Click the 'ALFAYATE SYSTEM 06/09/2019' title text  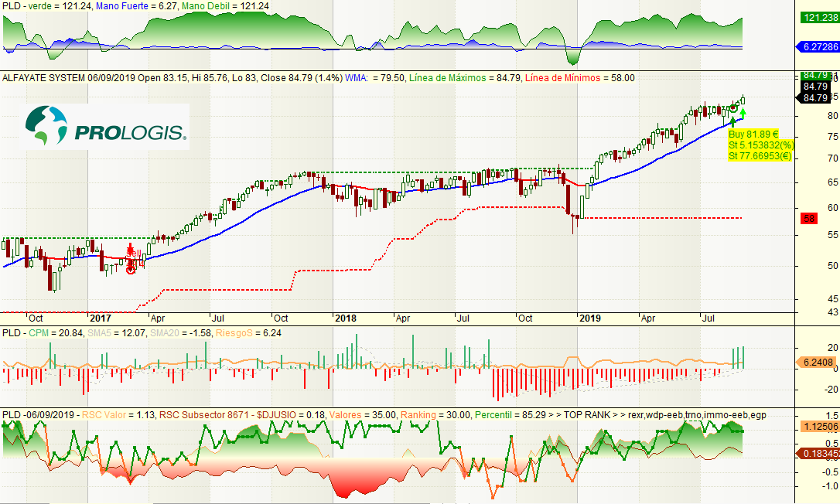[x=69, y=78]
